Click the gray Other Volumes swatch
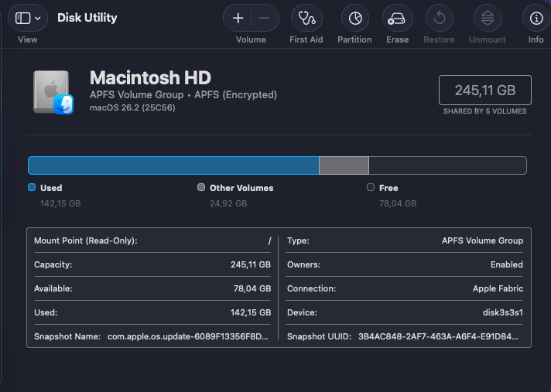The image size is (551, 392). (x=201, y=187)
